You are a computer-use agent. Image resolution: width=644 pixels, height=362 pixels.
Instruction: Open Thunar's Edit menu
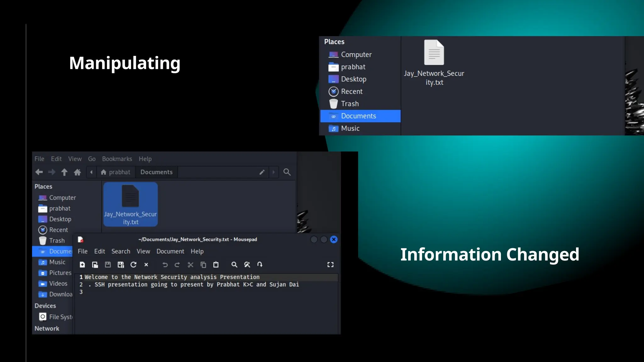56,159
